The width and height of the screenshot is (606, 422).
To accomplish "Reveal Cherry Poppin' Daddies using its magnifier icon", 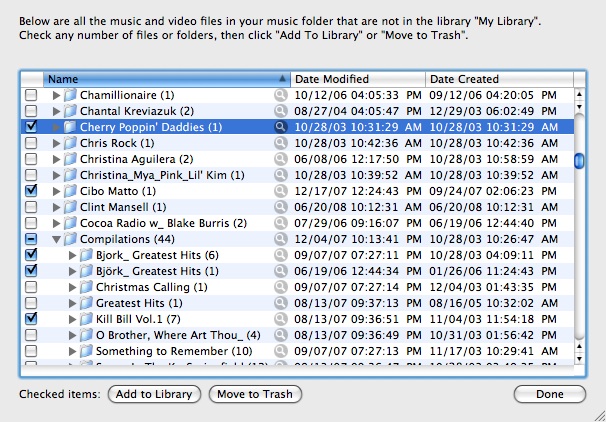I will click(281, 127).
